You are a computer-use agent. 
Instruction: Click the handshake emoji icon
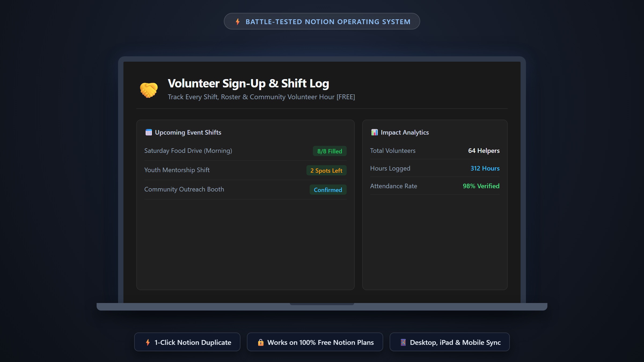pyautogui.click(x=149, y=90)
